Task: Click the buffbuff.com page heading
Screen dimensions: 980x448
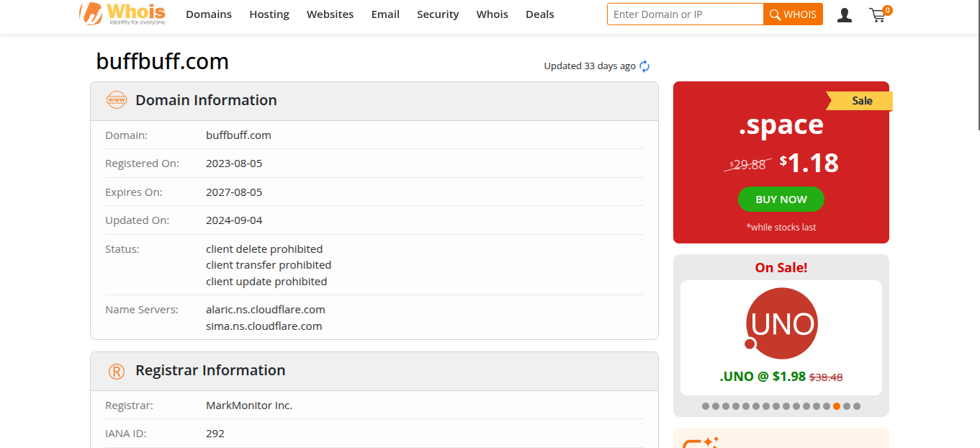Action: click(x=163, y=62)
